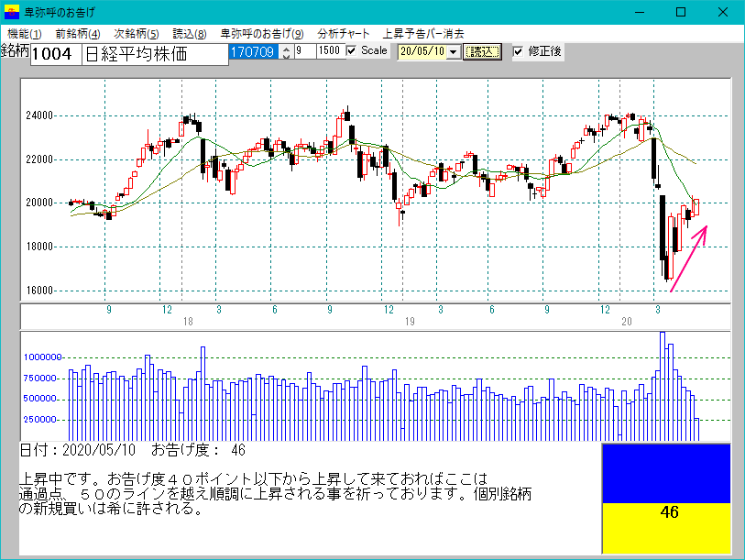This screenshot has width=745, height=560.
Task: Click the 24000 price axis label
Action: pos(39,115)
